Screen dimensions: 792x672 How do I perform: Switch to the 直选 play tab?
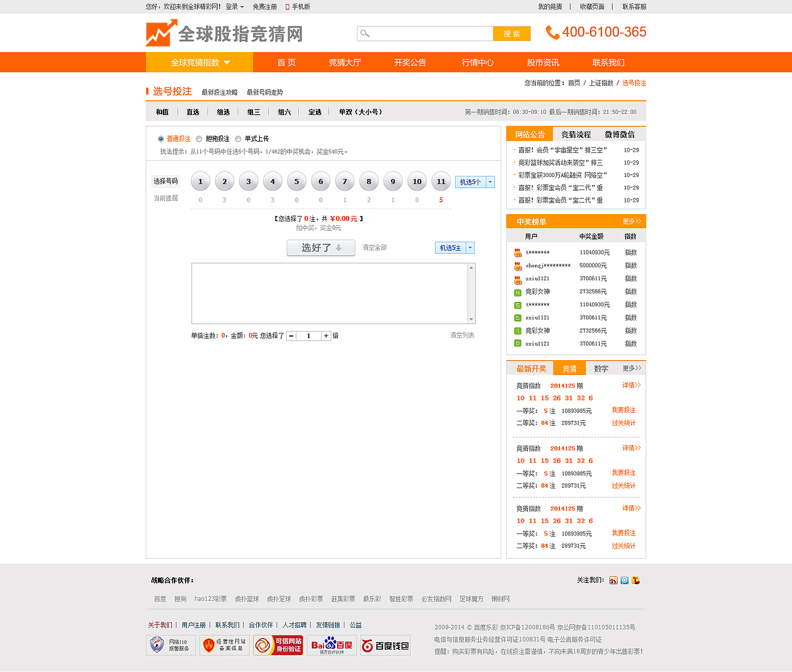pos(193,112)
